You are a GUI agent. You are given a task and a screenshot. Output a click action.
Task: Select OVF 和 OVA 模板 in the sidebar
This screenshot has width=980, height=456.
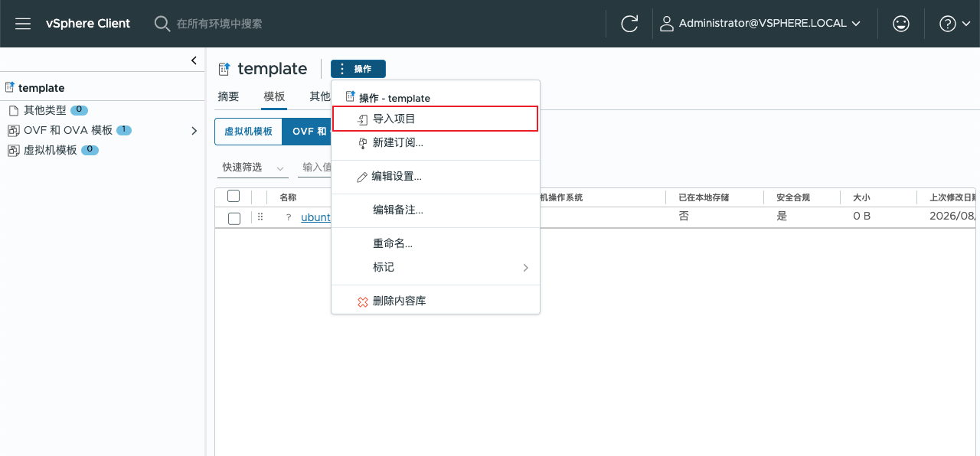pos(68,131)
